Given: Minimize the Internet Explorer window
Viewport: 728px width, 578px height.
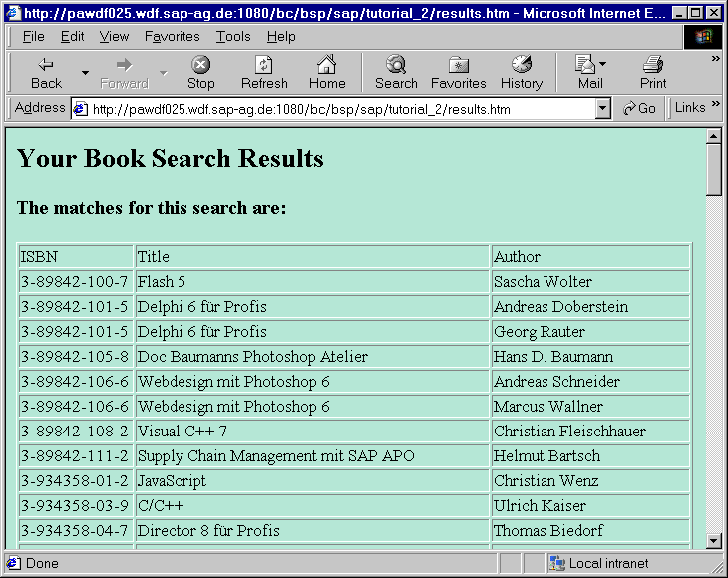Looking at the screenshot, I should point(679,13).
